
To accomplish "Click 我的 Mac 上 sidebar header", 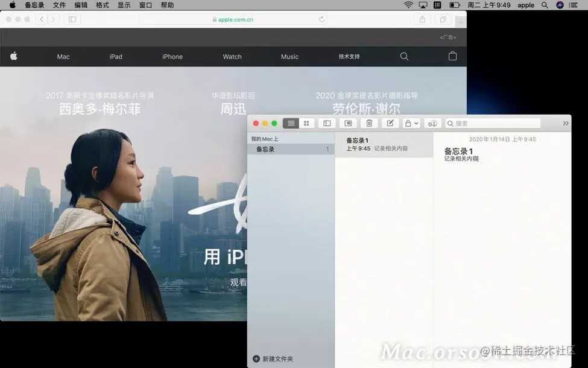I will click(265, 139).
